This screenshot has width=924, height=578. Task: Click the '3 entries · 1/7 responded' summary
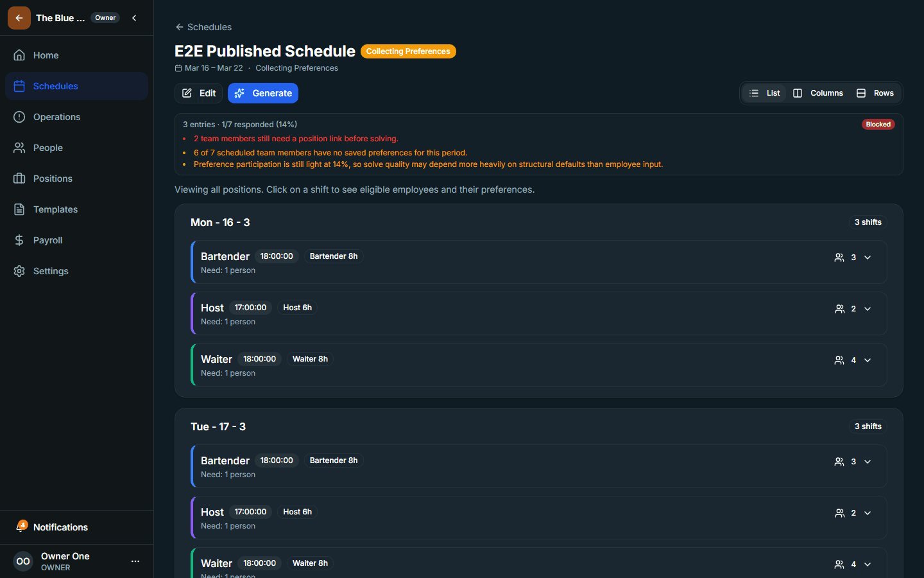coord(240,125)
